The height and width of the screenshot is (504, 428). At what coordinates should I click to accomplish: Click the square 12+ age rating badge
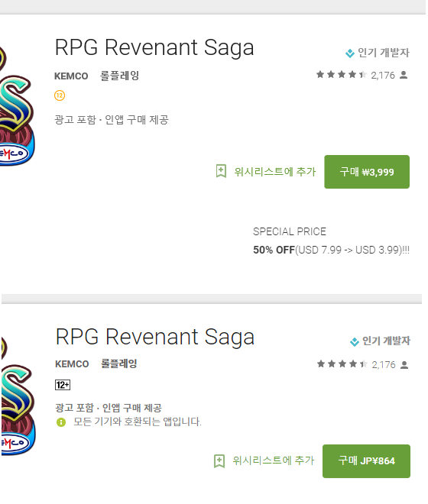coord(63,385)
